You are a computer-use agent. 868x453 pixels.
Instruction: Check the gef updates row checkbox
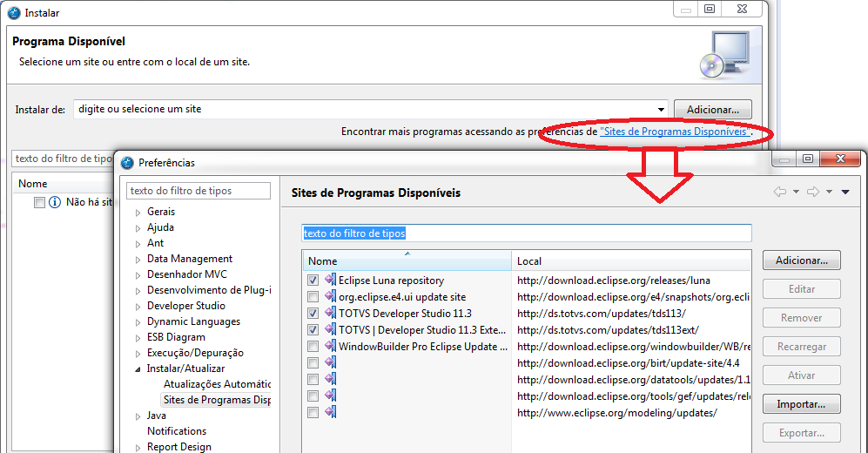313,396
